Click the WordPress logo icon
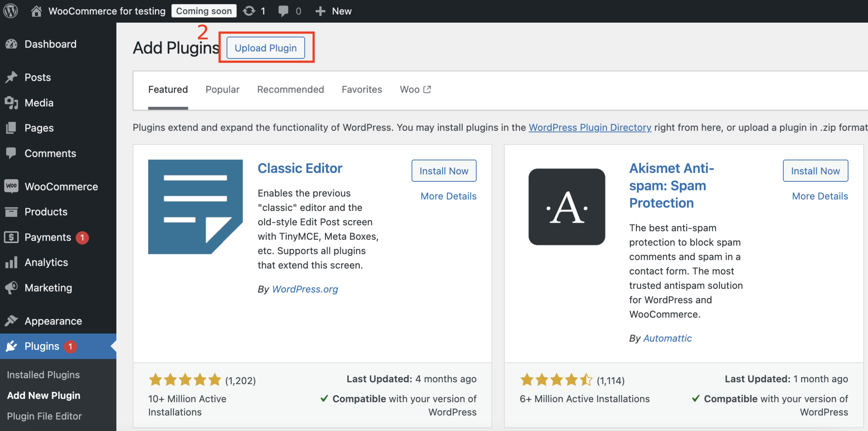 tap(10, 11)
